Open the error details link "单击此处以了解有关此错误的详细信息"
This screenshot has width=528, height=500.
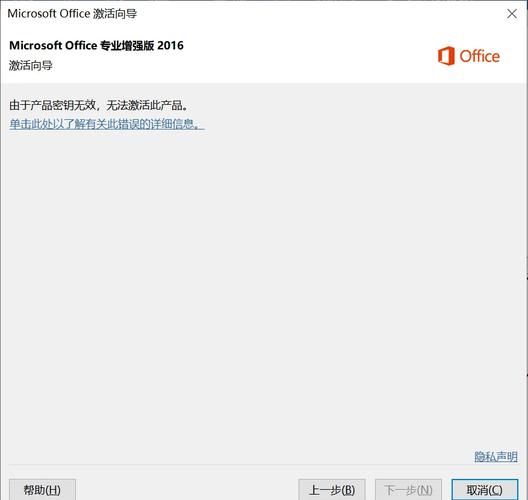(x=107, y=124)
